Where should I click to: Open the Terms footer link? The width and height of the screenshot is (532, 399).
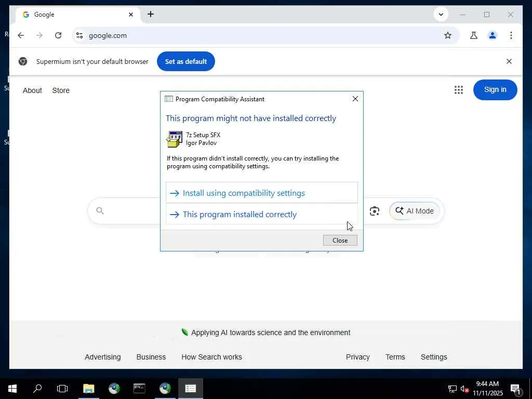pos(395,357)
